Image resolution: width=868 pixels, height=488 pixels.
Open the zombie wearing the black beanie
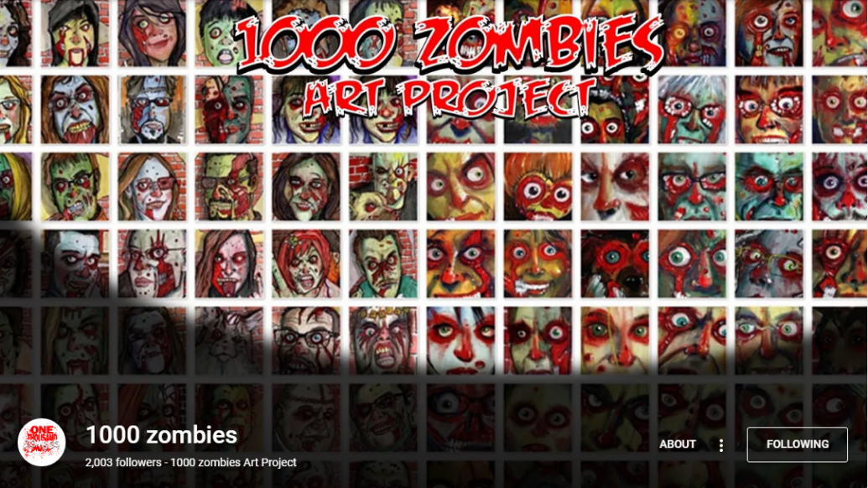(75, 34)
